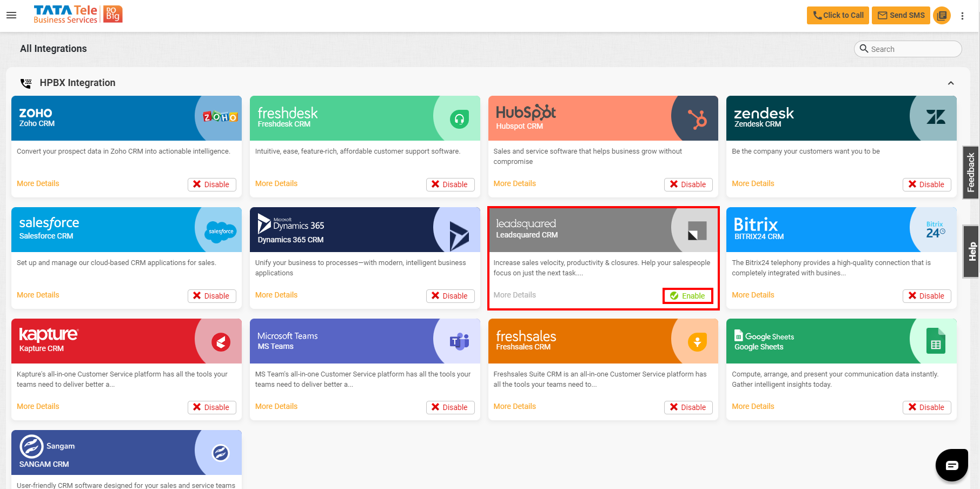This screenshot has width=980, height=489.
Task: Open More Details for MS Teams
Action: [276, 406]
